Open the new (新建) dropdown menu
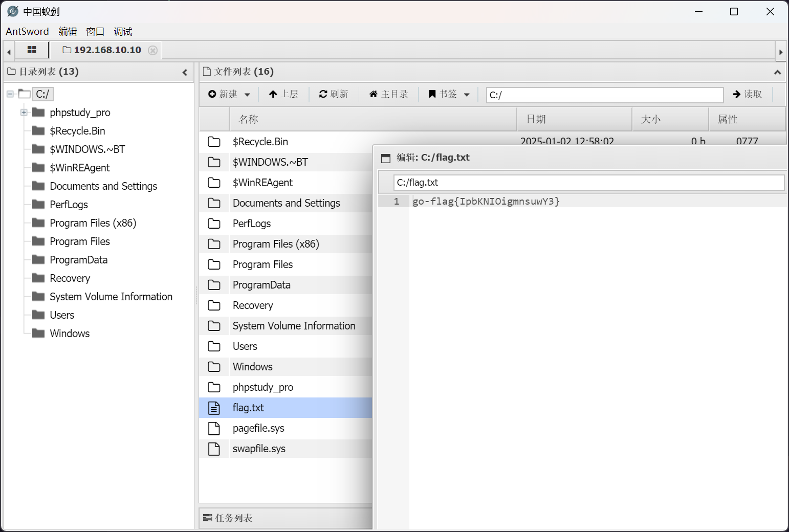This screenshot has width=789, height=532. [229, 94]
